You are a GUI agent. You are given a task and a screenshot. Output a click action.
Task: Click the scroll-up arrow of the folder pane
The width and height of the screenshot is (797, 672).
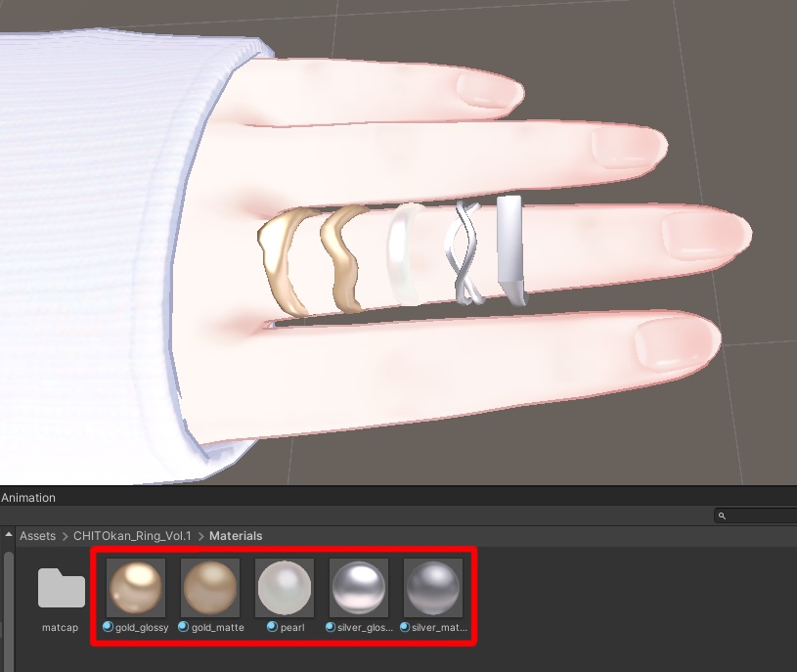8,534
